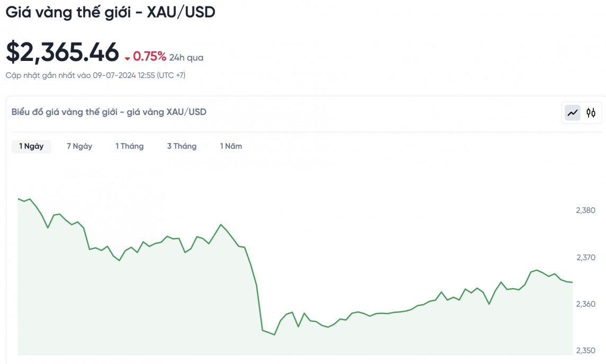Click the Cập nhật gần nhất timestamp
Viewport: 606px width, 364px height.
coord(95,75)
